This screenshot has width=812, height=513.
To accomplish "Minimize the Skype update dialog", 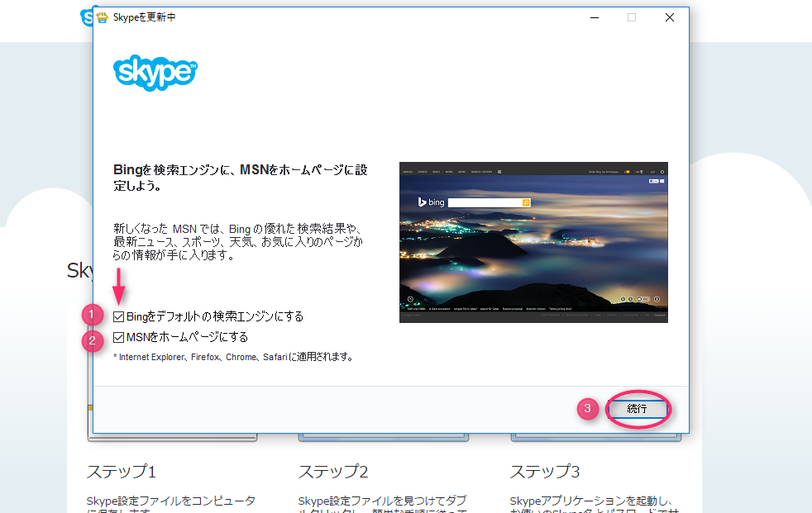I will tap(595, 17).
